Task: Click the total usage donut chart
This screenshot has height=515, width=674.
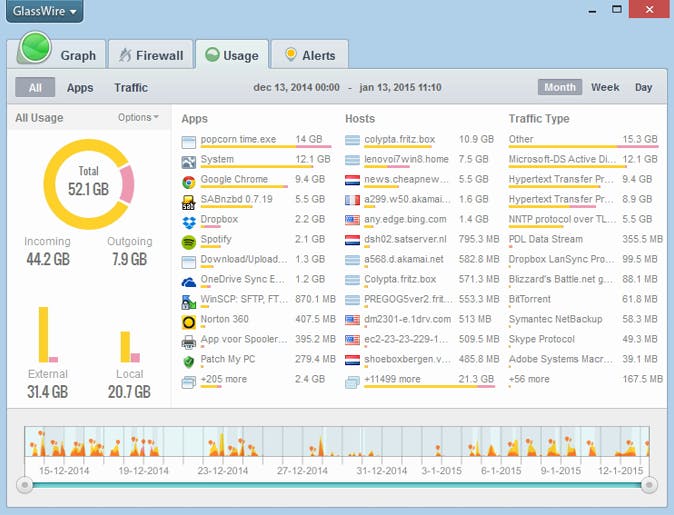Action: (x=89, y=184)
